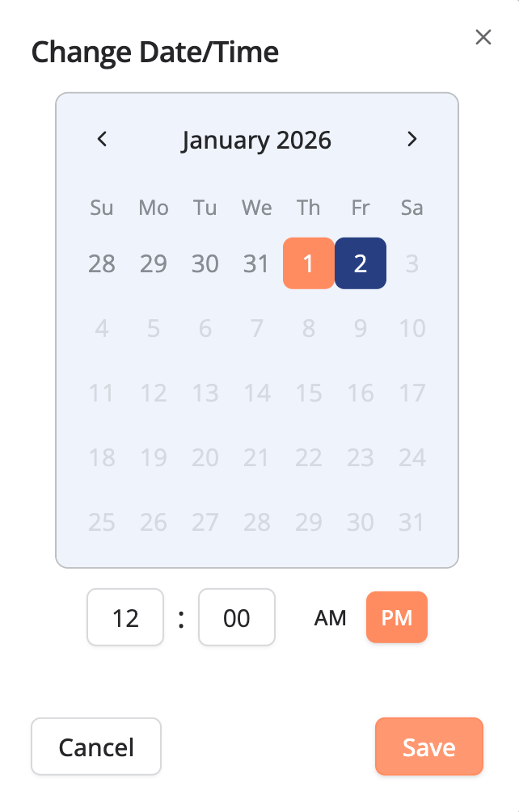The image size is (519, 812).
Task: Pick January 10 on the calendar
Action: (x=412, y=328)
